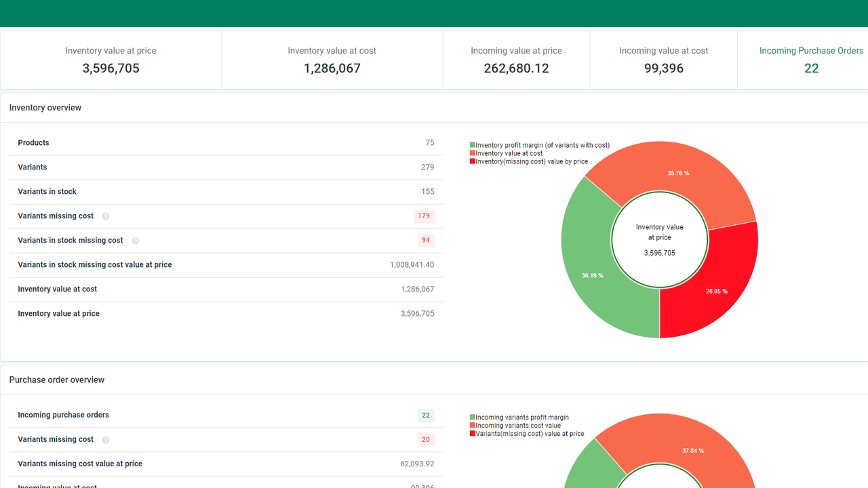868x488 pixels.
Task: Click the Products row label
Action: (x=33, y=143)
